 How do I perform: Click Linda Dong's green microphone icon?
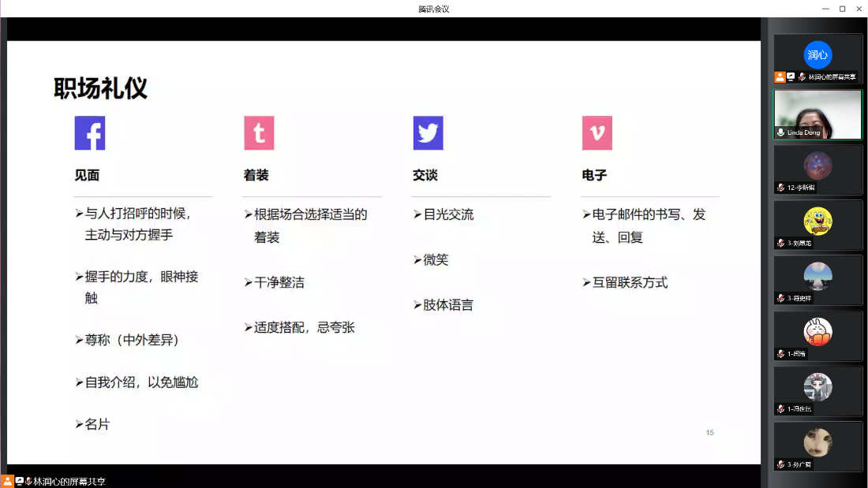tap(780, 132)
